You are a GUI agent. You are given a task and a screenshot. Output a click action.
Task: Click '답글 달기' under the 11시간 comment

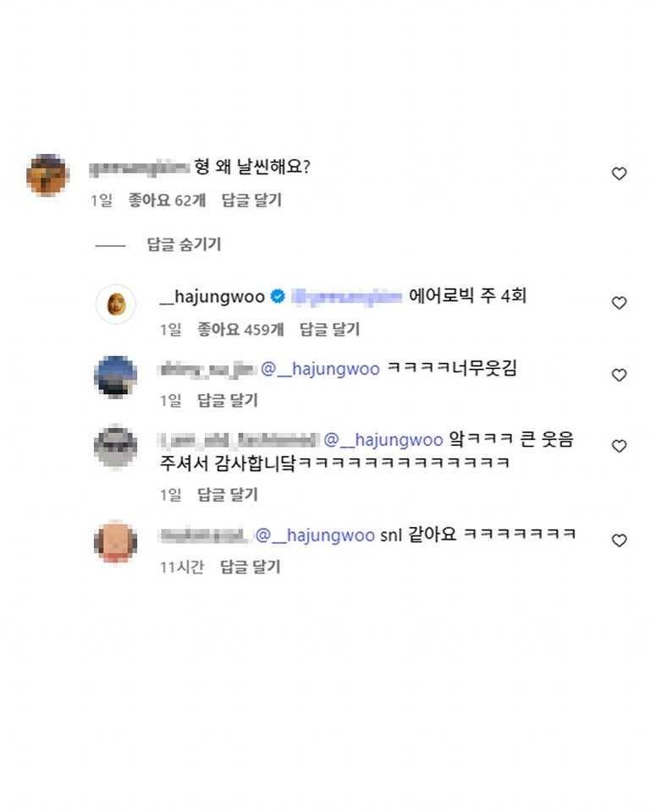click(250, 568)
